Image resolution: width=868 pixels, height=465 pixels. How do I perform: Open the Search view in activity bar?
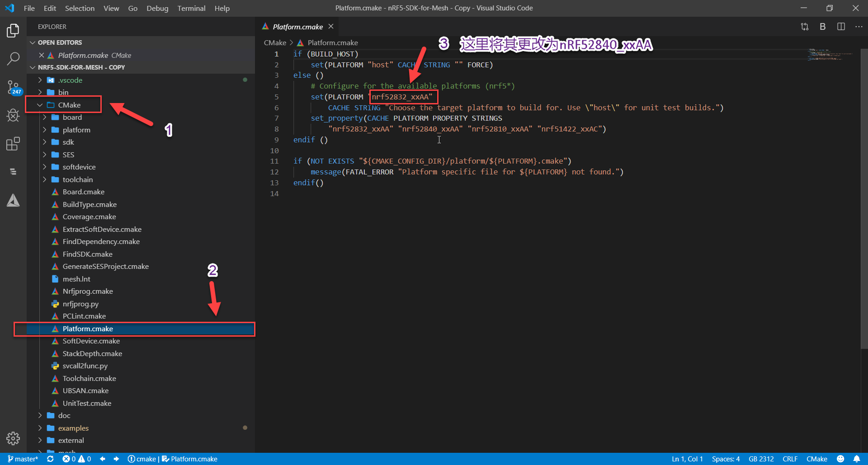[x=13, y=58]
